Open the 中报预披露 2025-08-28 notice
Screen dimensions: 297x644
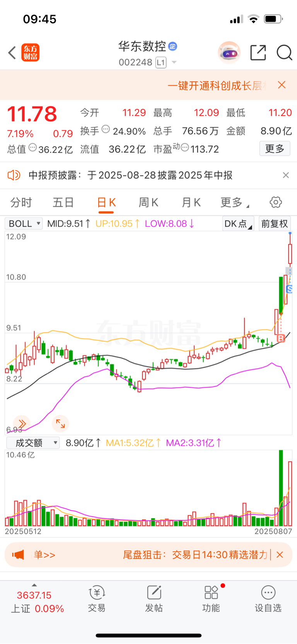click(131, 175)
